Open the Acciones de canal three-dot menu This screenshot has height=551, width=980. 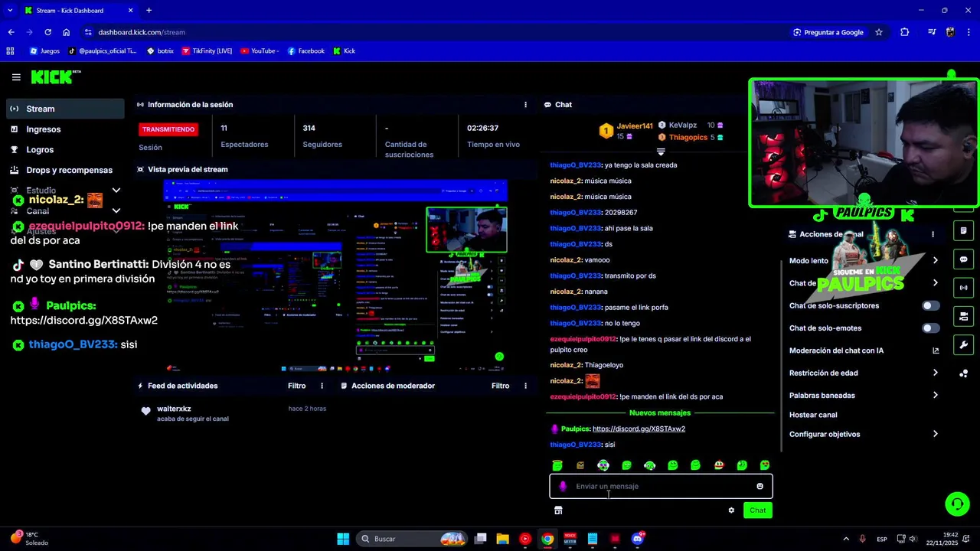[933, 234]
